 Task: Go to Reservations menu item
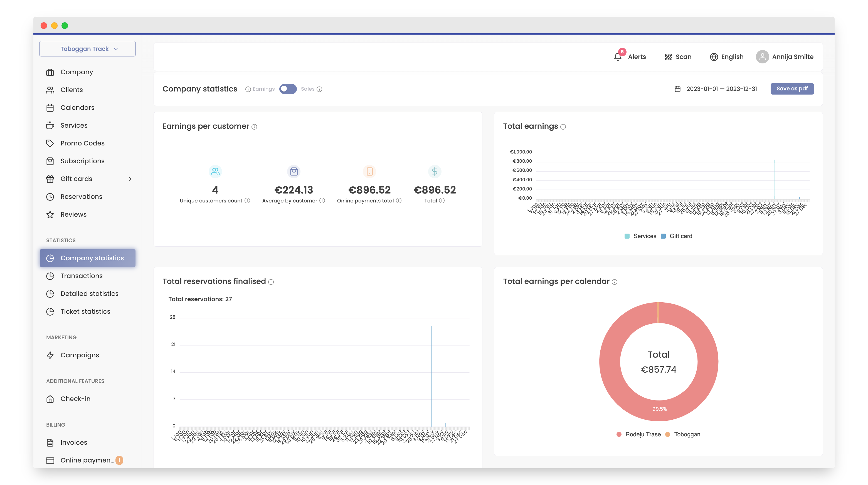81,197
